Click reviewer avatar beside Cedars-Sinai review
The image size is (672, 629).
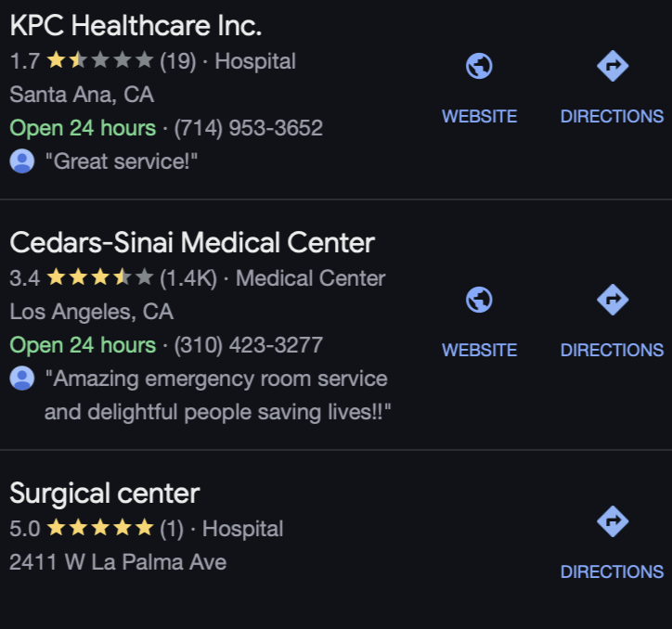[22, 379]
